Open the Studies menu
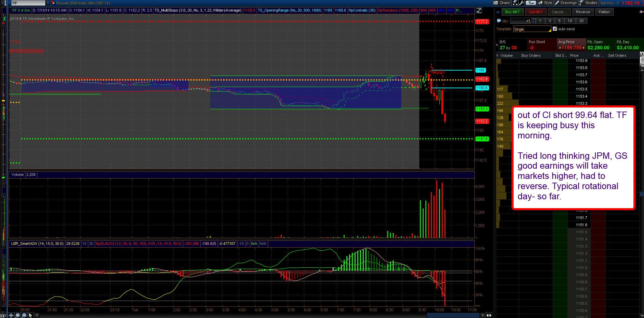The width and height of the screenshot is (644, 318). click(x=588, y=3)
